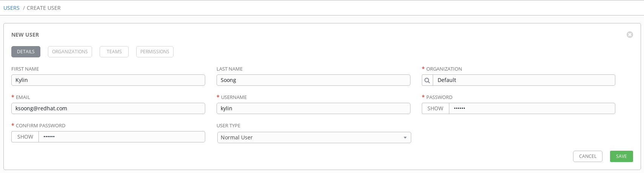Screen dimensions: 644x173
Task: Click inside the Confirm Password dots field
Action: (122, 137)
